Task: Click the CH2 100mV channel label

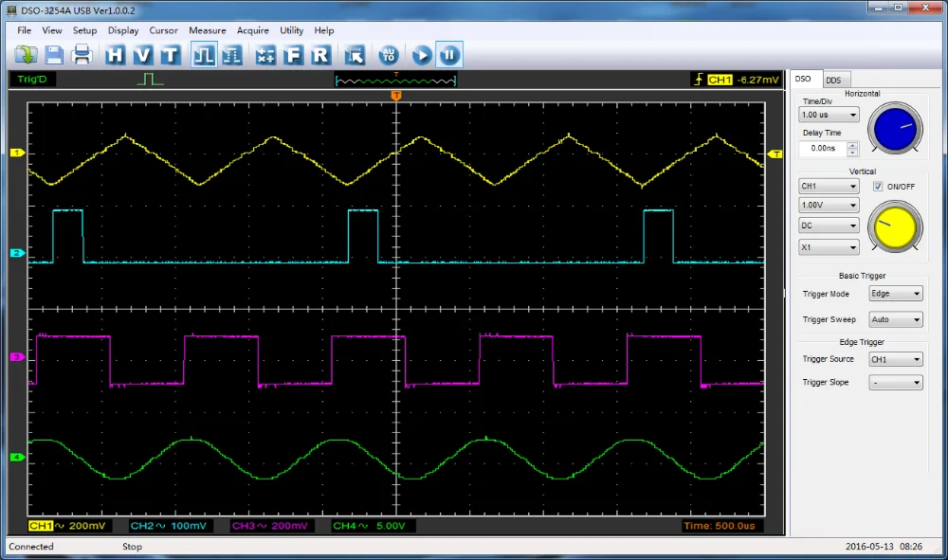Action: (167, 526)
